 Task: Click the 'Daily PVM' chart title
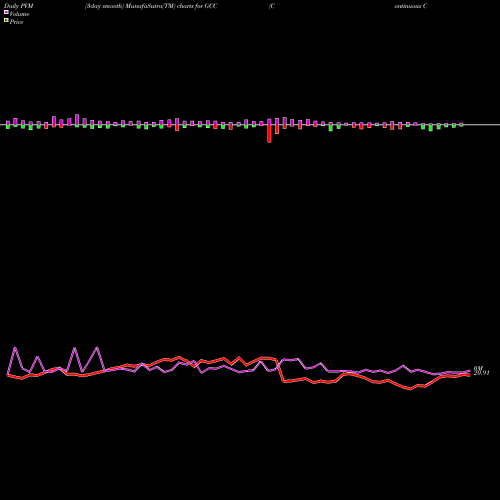(19, 6)
